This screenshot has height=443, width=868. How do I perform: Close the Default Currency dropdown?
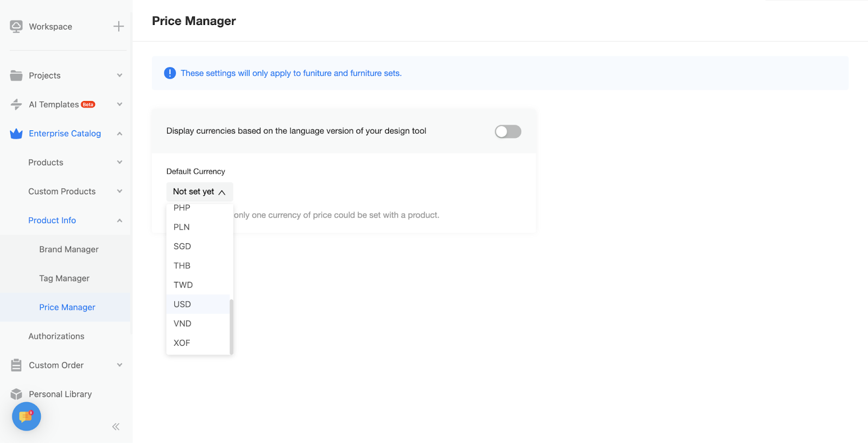coord(199,192)
